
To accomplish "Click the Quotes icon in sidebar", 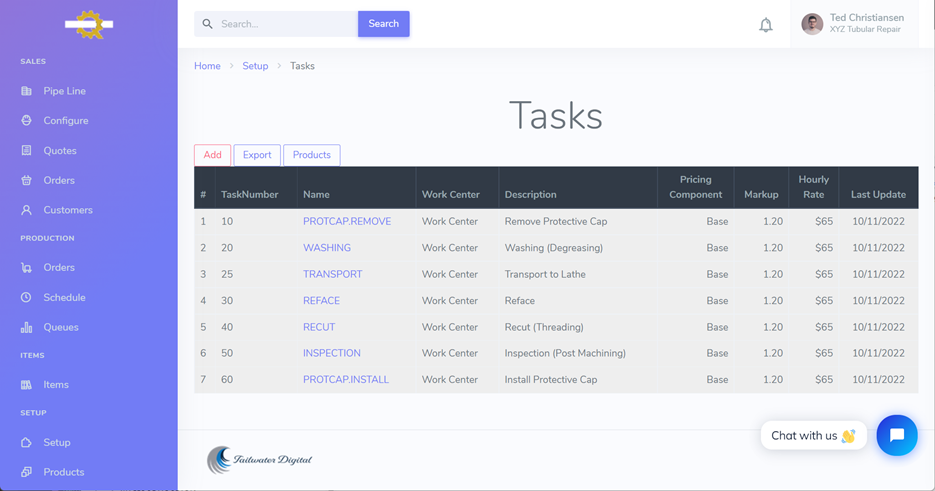I will [x=27, y=151].
